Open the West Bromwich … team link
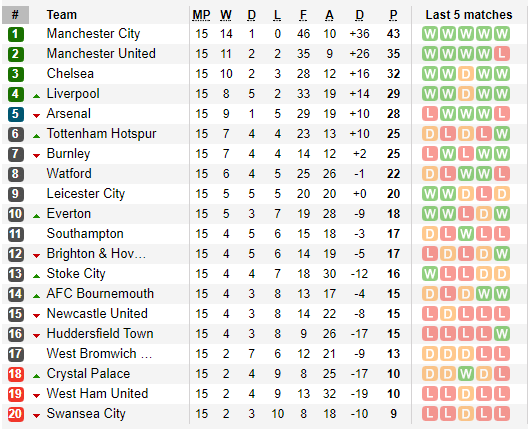 (99, 354)
